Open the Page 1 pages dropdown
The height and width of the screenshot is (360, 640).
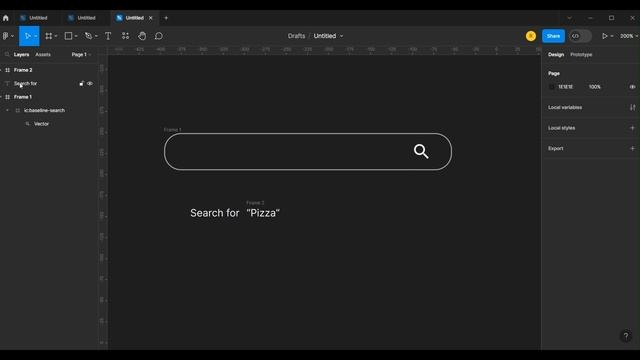(81, 54)
